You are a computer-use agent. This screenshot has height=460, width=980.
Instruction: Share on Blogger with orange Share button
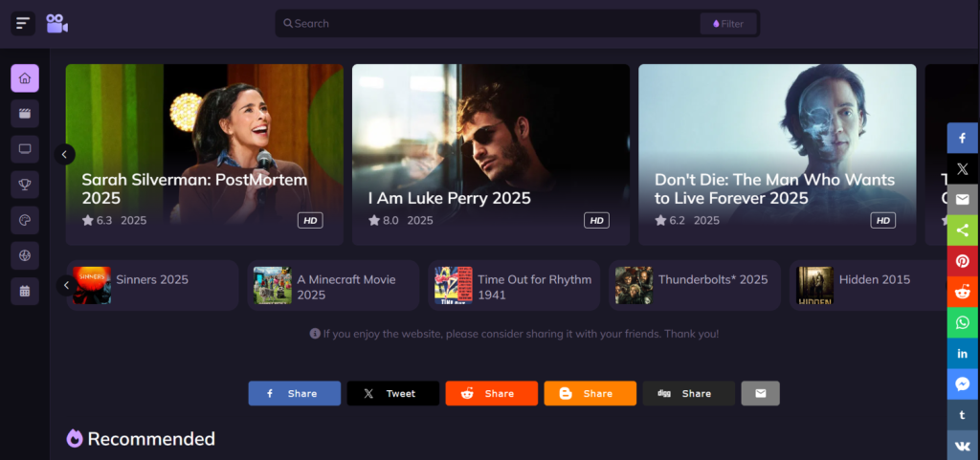click(x=590, y=393)
